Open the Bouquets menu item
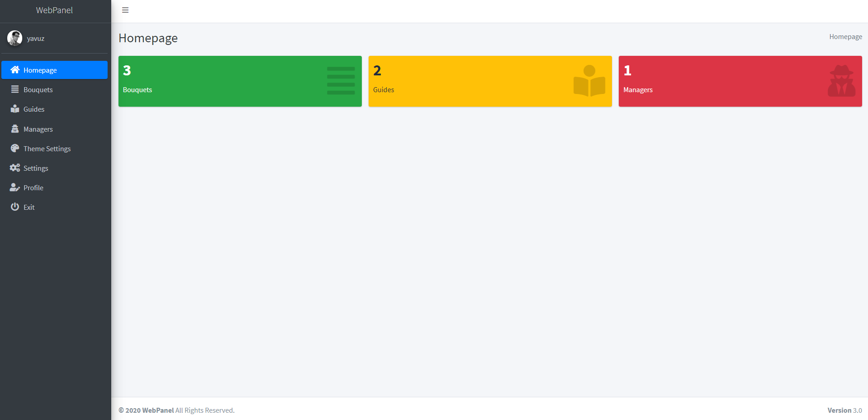 point(38,90)
